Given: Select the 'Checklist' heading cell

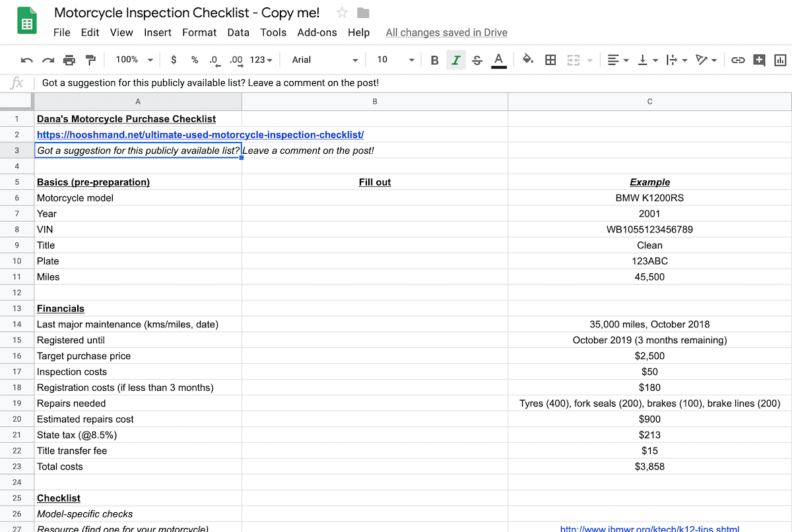Looking at the screenshot, I should 138,498.
